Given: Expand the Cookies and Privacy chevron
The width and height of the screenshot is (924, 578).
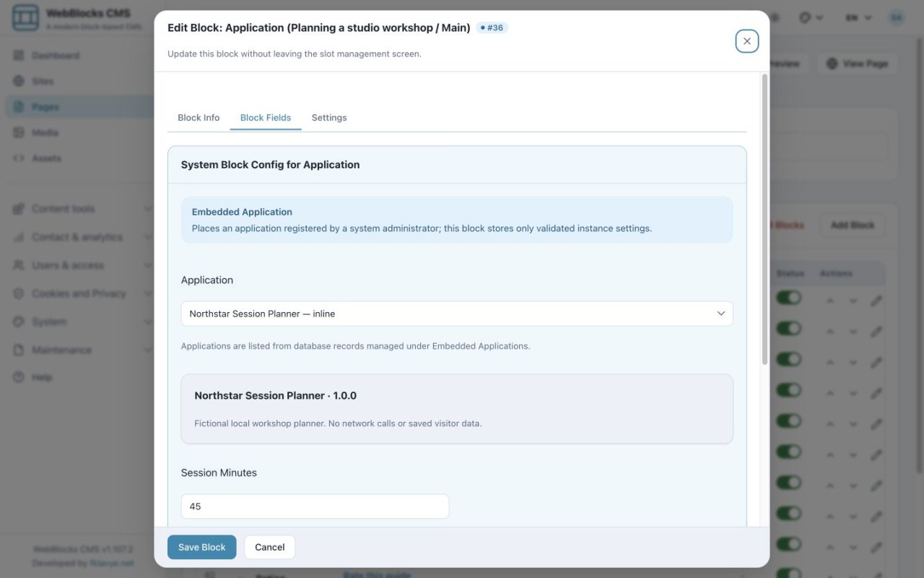Looking at the screenshot, I should click(148, 293).
